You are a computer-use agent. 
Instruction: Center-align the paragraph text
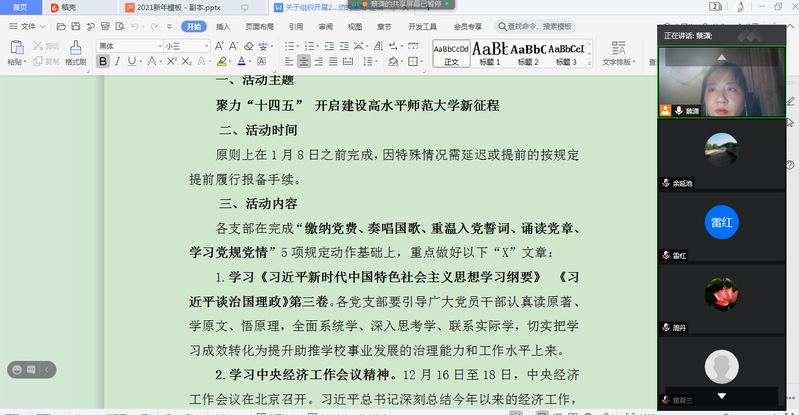(305, 62)
